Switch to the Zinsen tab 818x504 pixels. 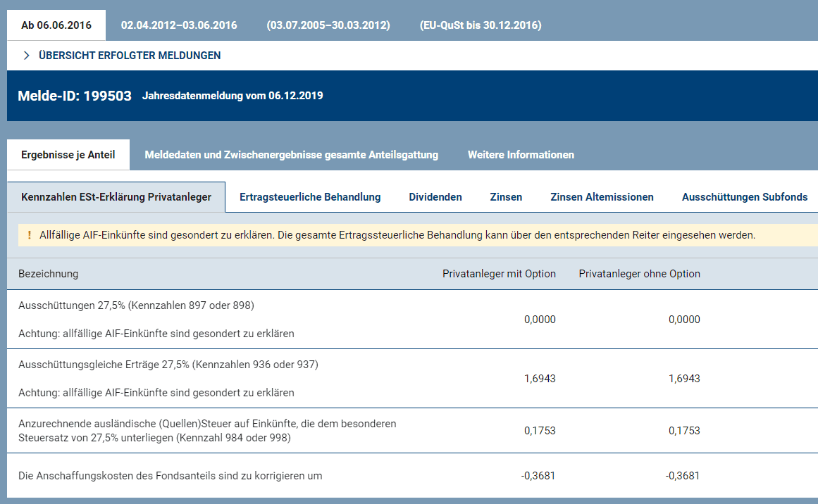tap(506, 197)
